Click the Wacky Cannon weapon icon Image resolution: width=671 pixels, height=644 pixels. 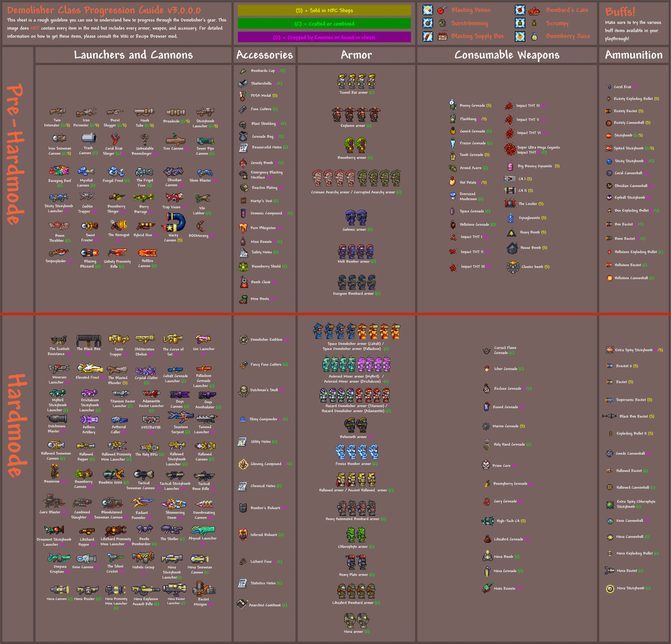click(173, 222)
